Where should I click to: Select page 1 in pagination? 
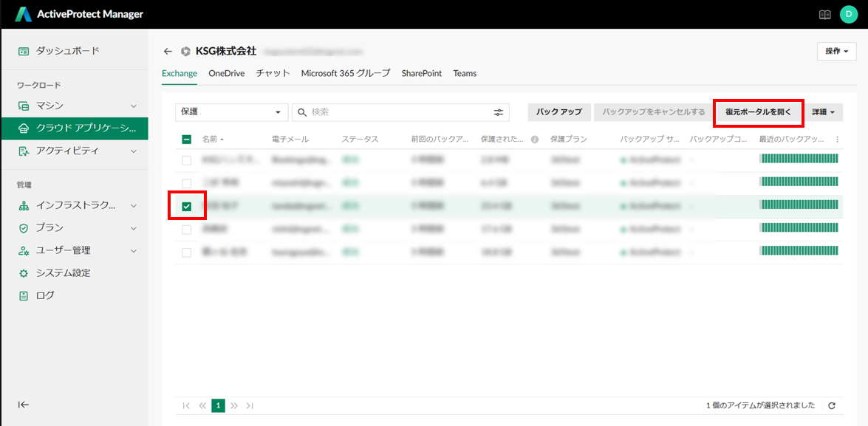(x=218, y=405)
